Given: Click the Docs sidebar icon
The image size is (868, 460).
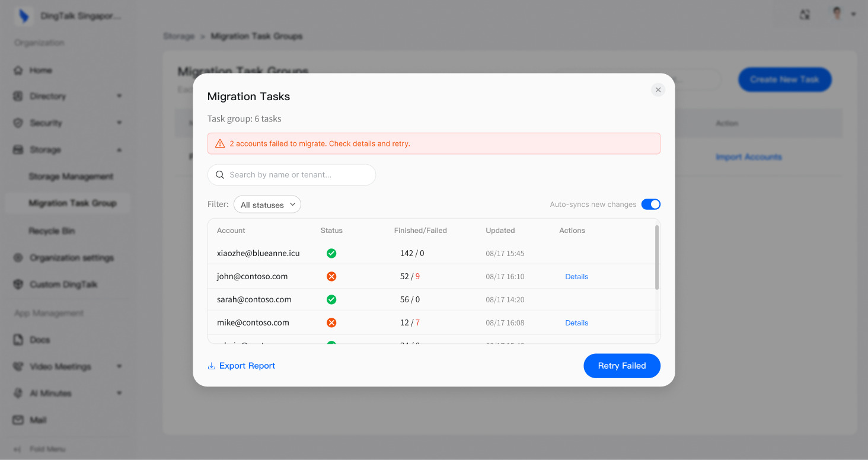Looking at the screenshot, I should click(18, 340).
